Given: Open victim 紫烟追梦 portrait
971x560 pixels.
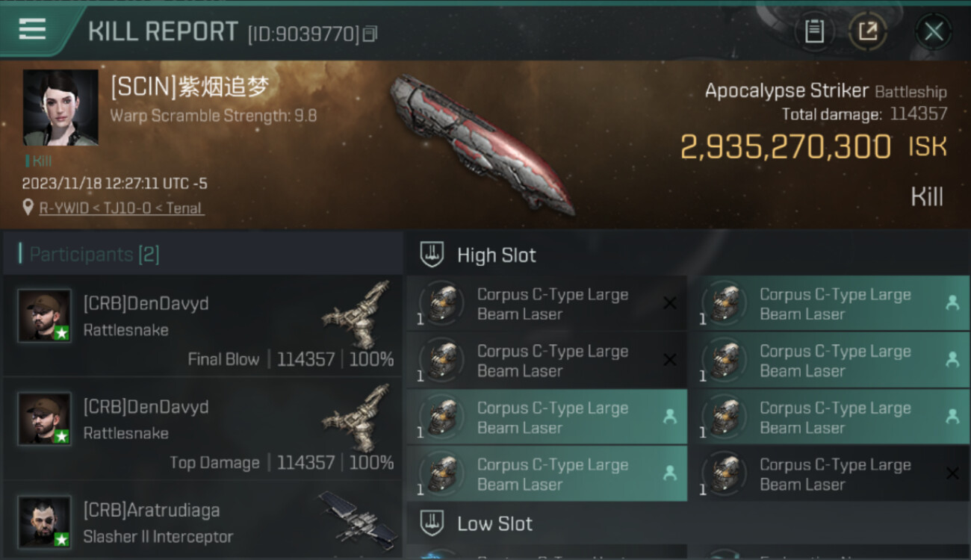Looking at the screenshot, I should 61,108.
